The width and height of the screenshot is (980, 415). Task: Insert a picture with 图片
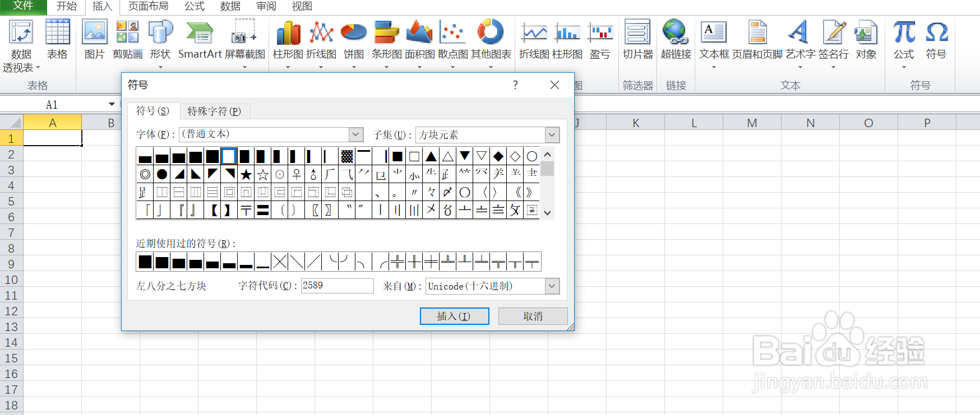[x=95, y=39]
